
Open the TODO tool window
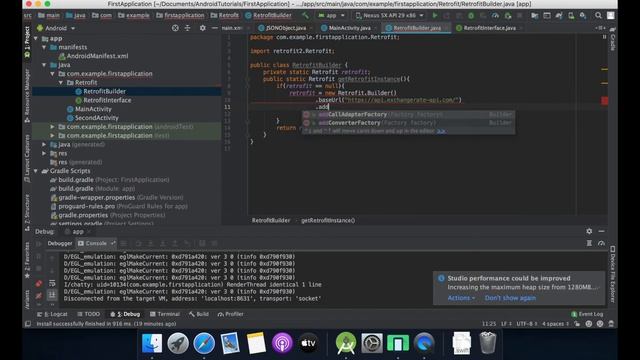click(x=89, y=314)
